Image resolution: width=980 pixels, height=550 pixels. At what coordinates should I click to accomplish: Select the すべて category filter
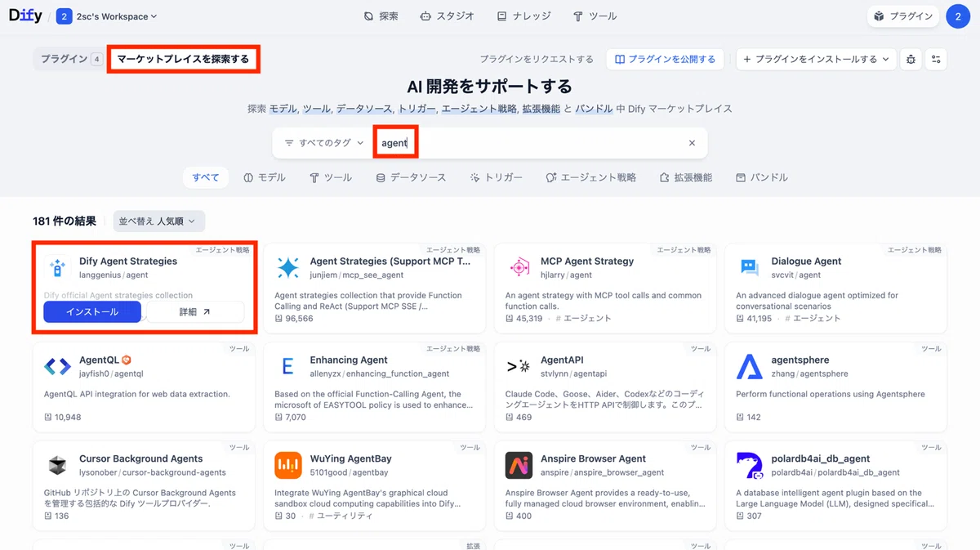click(206, 177)
